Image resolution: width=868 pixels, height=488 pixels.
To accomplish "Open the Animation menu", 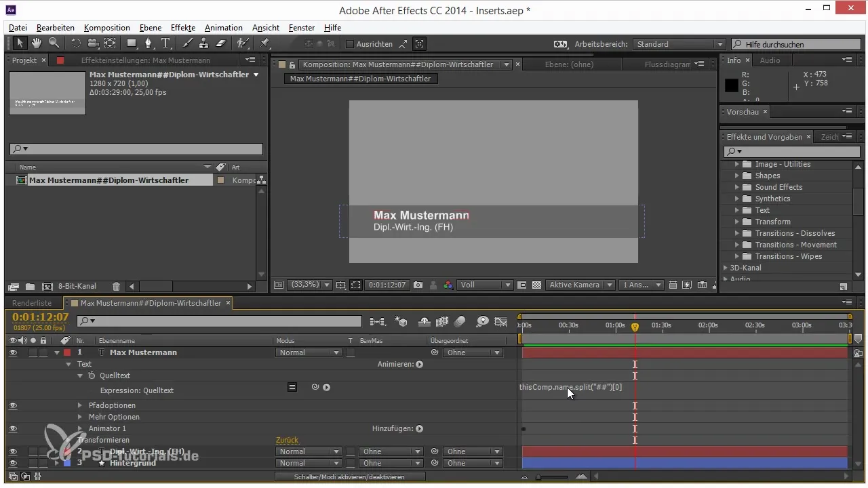I will click(224, 28).
